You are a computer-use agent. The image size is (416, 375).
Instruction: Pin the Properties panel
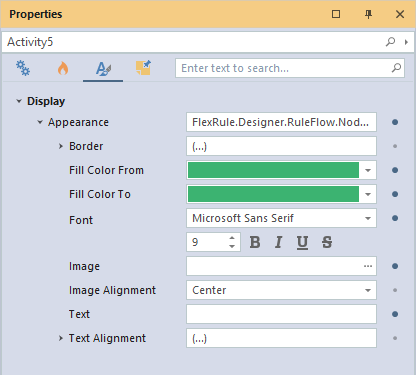[368, 14]
